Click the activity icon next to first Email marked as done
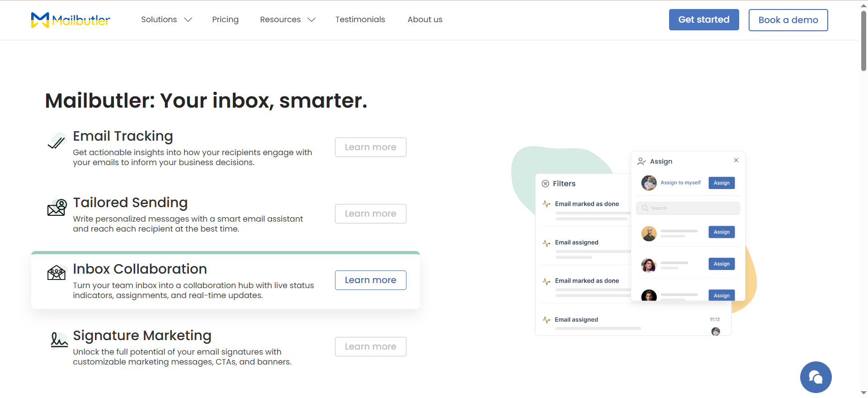The height and width of the screenshot is (398, 868). (x=547, y=204)
